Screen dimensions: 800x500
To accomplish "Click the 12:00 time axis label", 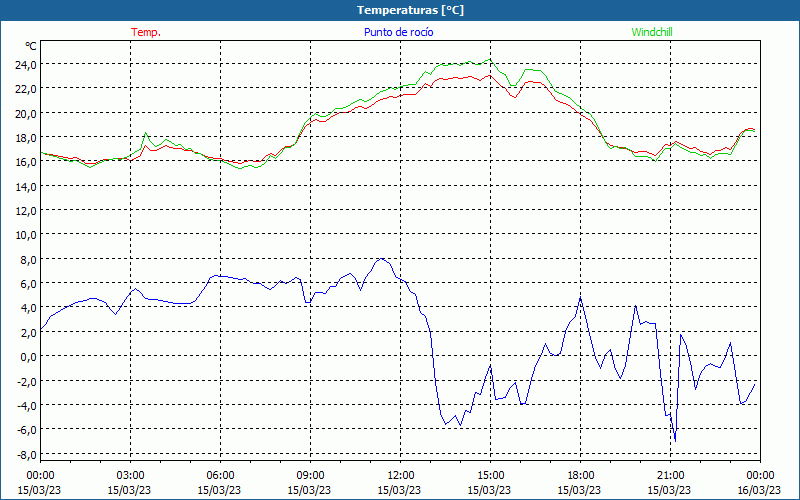I will (x=401, y=476).
